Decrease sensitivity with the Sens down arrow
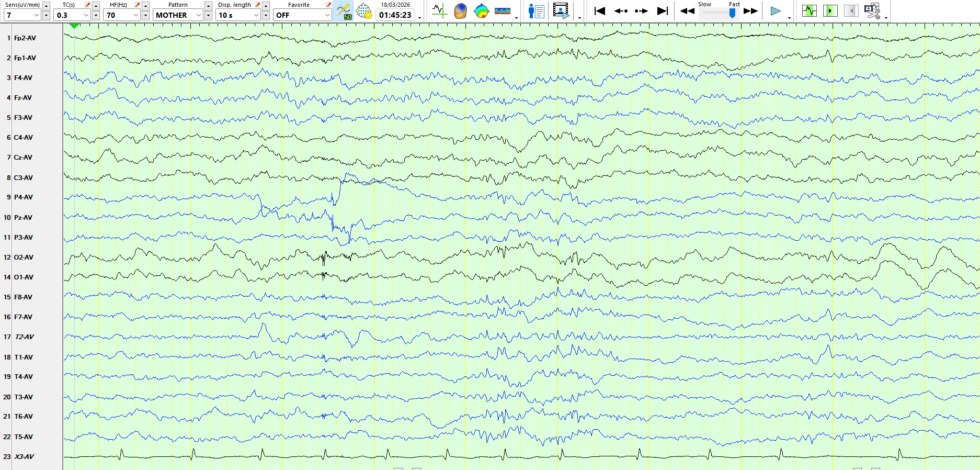The image size is (980, 470). coord(46,16)
